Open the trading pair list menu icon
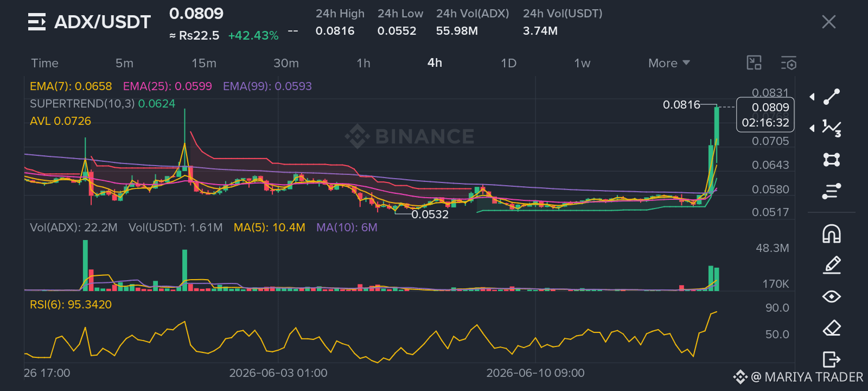 tap(37, 22)
